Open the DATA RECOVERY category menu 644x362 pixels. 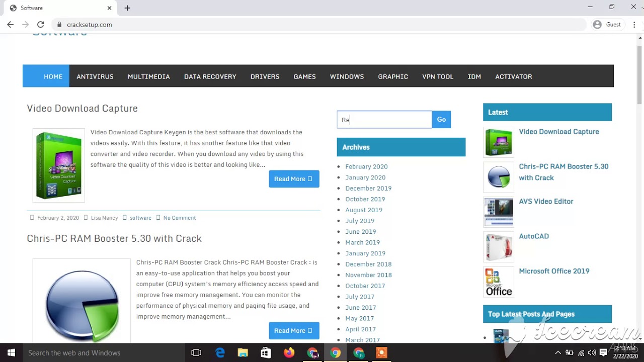click(x=210, y=76)
